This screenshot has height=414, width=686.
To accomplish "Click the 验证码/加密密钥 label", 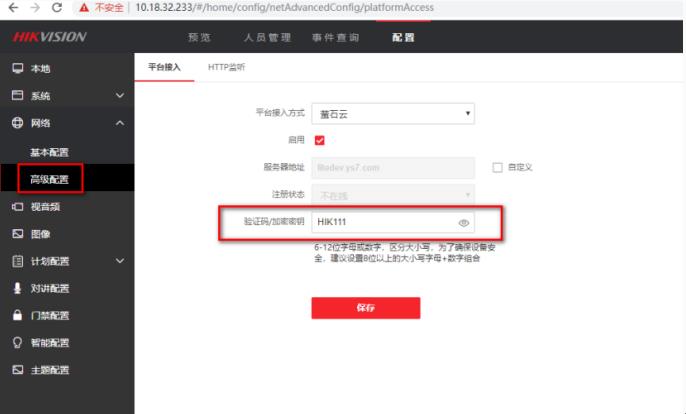I will (x=274, y=221).
